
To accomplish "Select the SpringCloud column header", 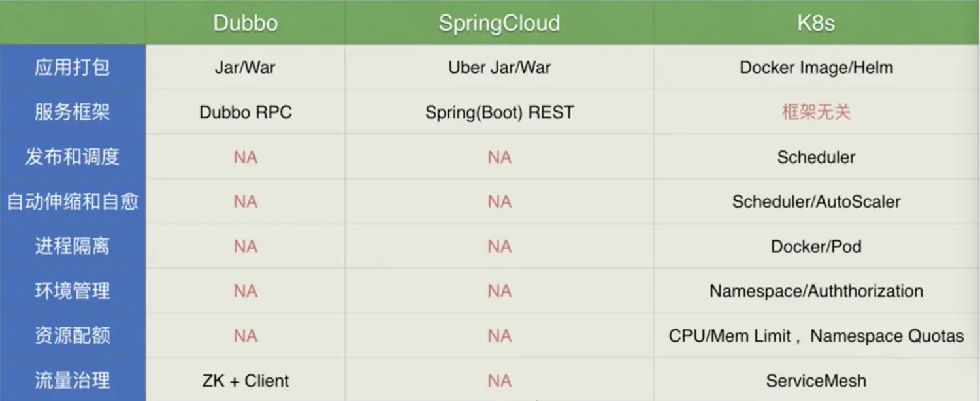I will tap(499, 24).
